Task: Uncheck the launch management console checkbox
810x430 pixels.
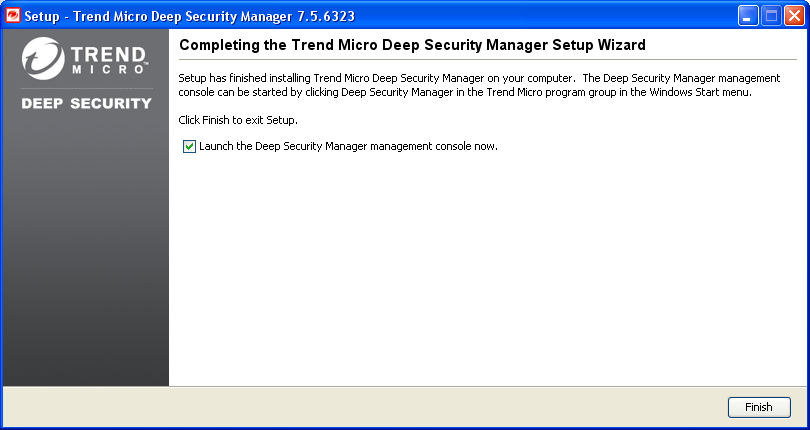Action: coord(190,147)
